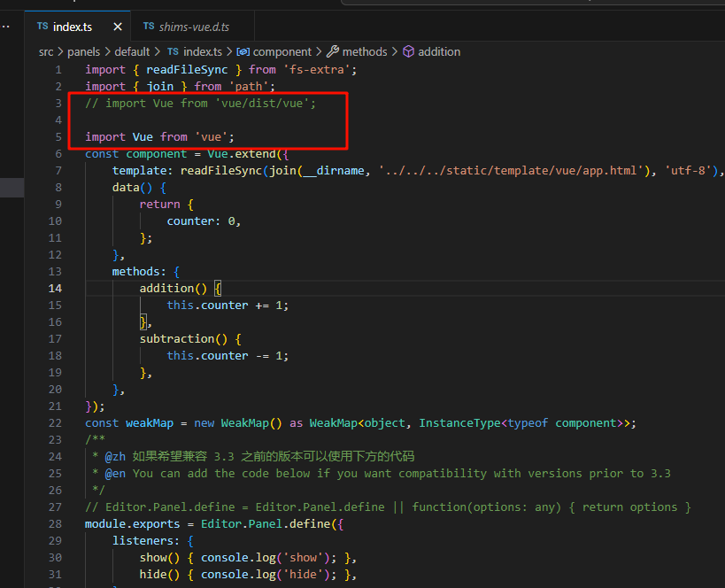Screen dimensions: 725x588
Task: Click the TS file icon on index.ts tab
Action: pos(42,27)
